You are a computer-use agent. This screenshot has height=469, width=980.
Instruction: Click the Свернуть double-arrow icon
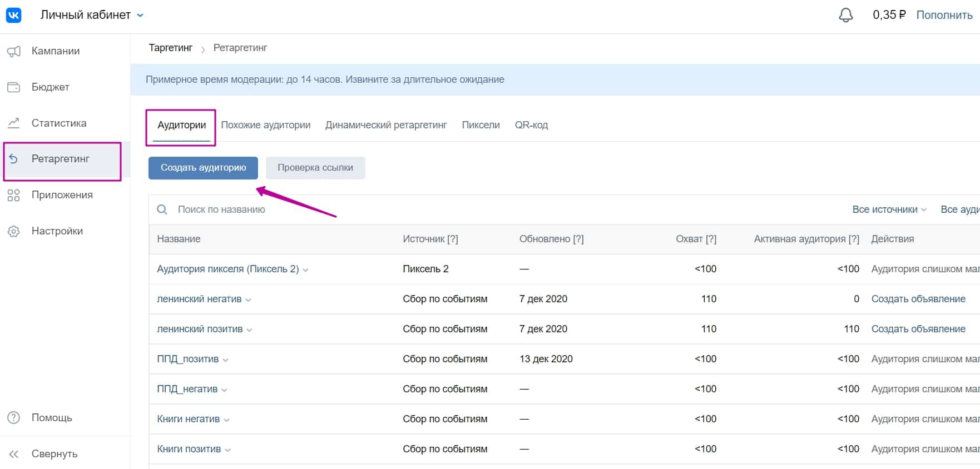14,454
